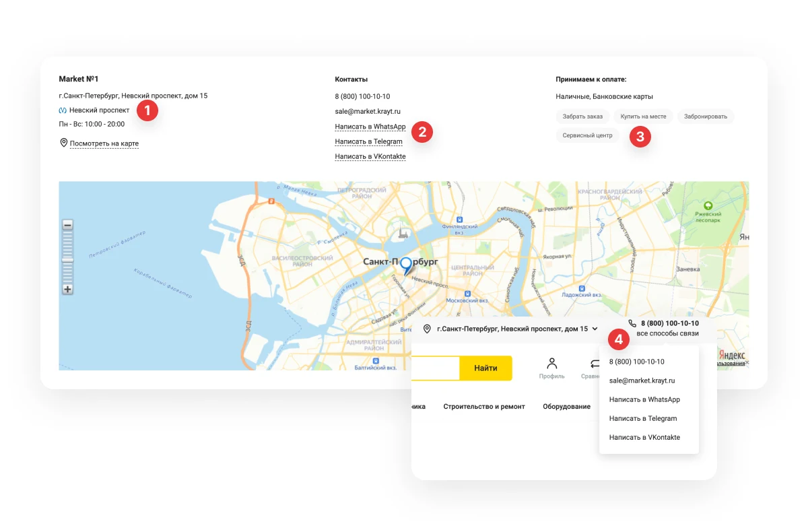Open Написать в Telegram link in Контакты
The image size is (808, 532).
pyautogui.click(x=368, y=141)
